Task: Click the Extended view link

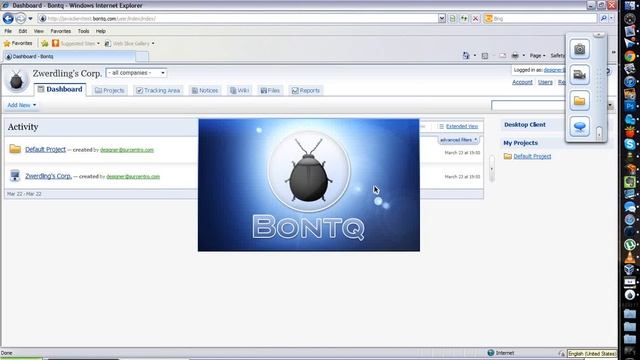Action: click(462, 127)
